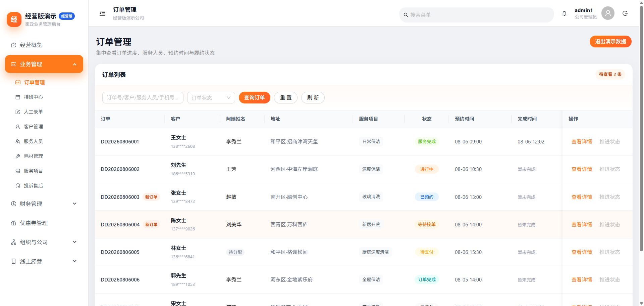Viewport: 644px width, 306px height.
Task: Click order number DD20260806002
Action: [x=120, y=169]
